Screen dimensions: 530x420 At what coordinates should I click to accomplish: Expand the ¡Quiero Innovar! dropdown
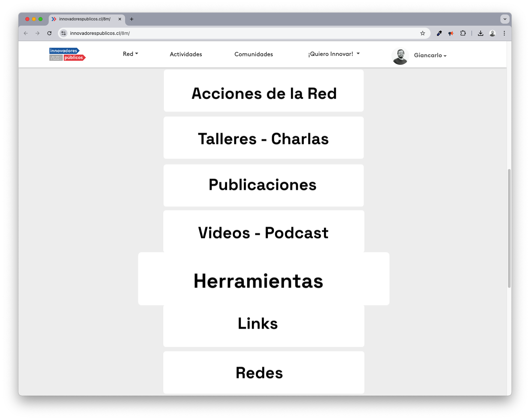(x=334, y=54)
